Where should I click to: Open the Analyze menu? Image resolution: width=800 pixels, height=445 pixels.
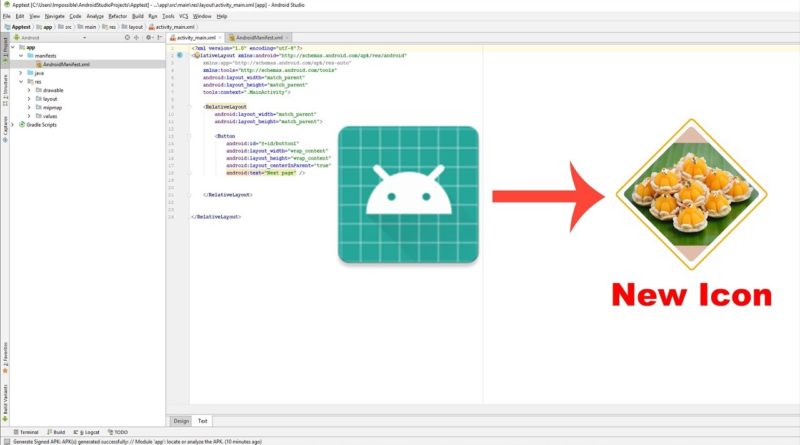(x=95, y=16)
